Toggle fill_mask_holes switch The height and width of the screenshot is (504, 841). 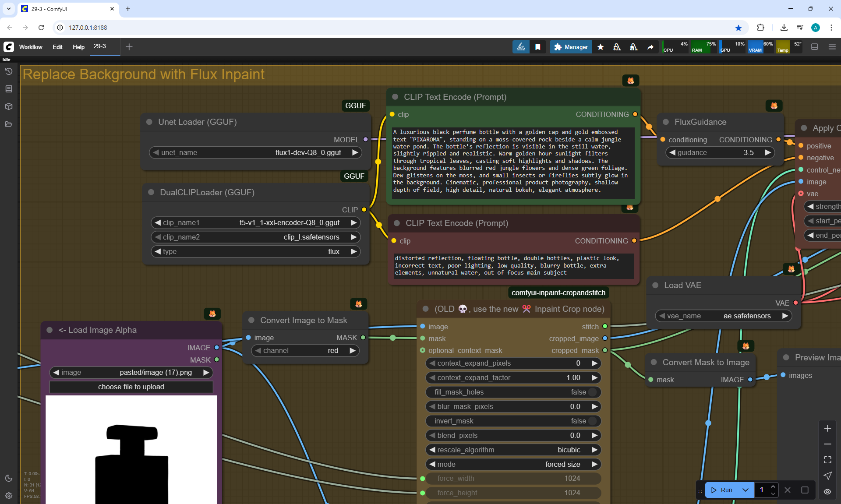point(592,392)
